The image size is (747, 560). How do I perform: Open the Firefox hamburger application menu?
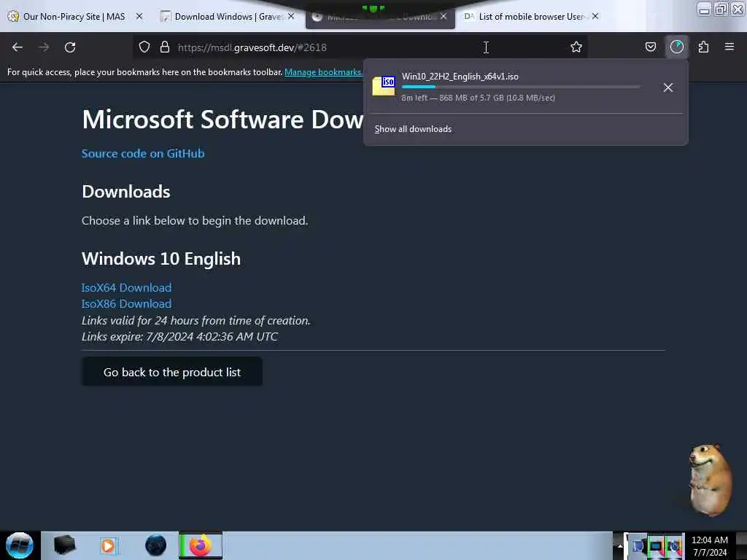(x=729, y=47)
